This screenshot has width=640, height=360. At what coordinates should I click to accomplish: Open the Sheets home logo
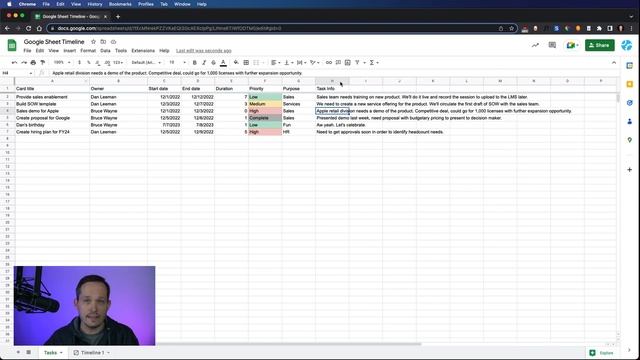(12, 45)
